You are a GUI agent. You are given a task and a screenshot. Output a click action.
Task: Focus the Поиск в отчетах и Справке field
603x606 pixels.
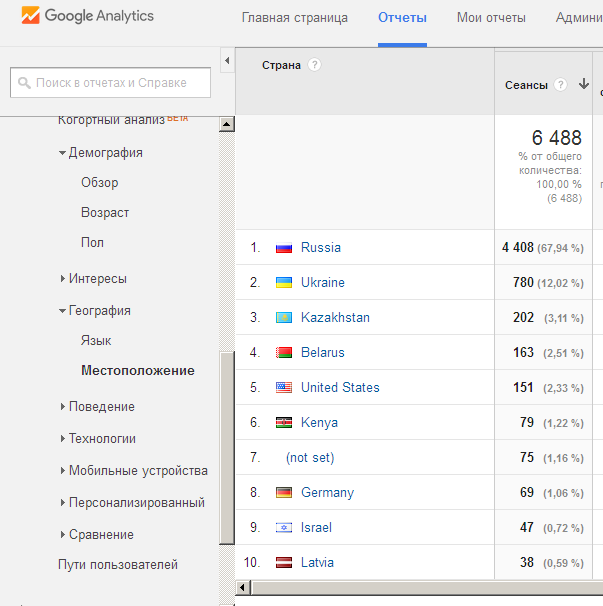pos(111,83)
